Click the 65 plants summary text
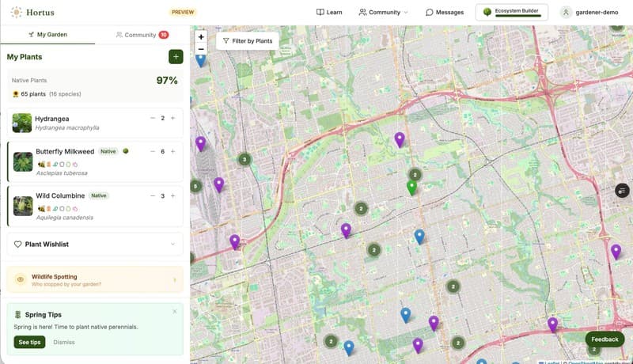The image size is (633, 364). click(x=33, y=94)
